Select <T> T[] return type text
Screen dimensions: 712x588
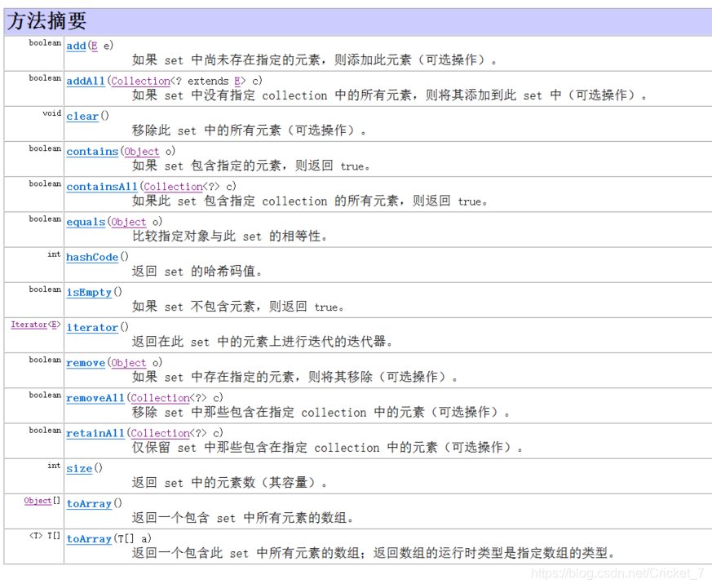pos(45,536)
